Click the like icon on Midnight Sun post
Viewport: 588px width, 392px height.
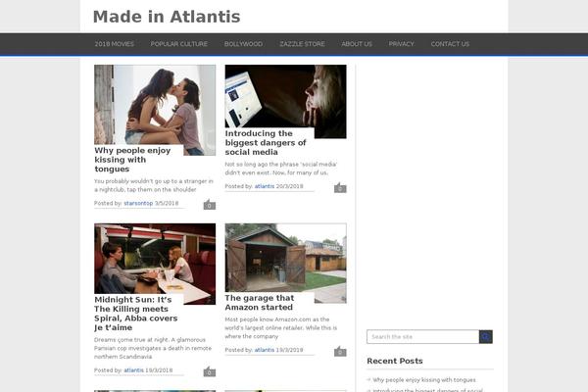(x=210, y=371)
